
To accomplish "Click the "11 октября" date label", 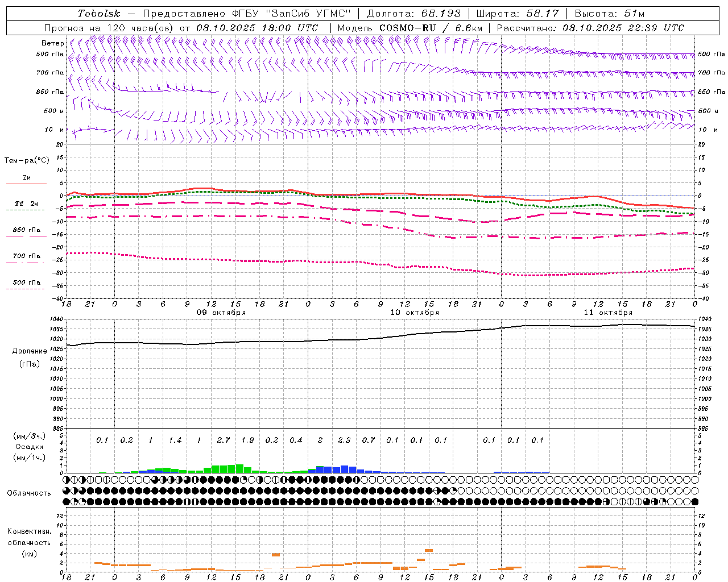I will [x=608, y=313].
